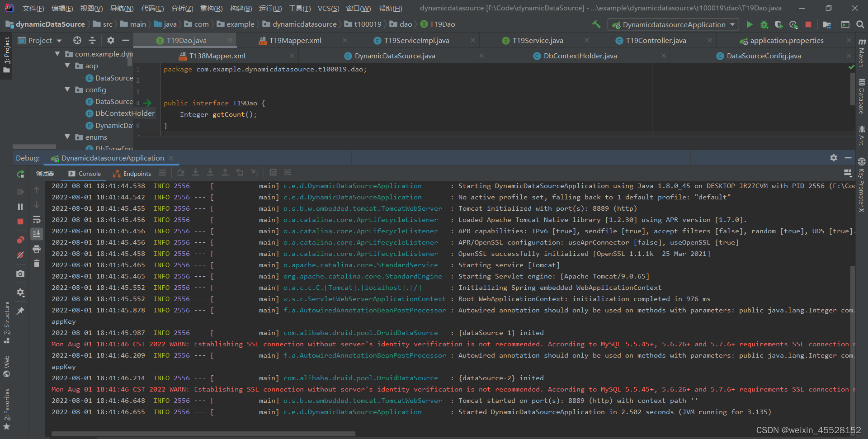Click the locate target icon in Project panel

pyautogui.click(x=77, y=40)
